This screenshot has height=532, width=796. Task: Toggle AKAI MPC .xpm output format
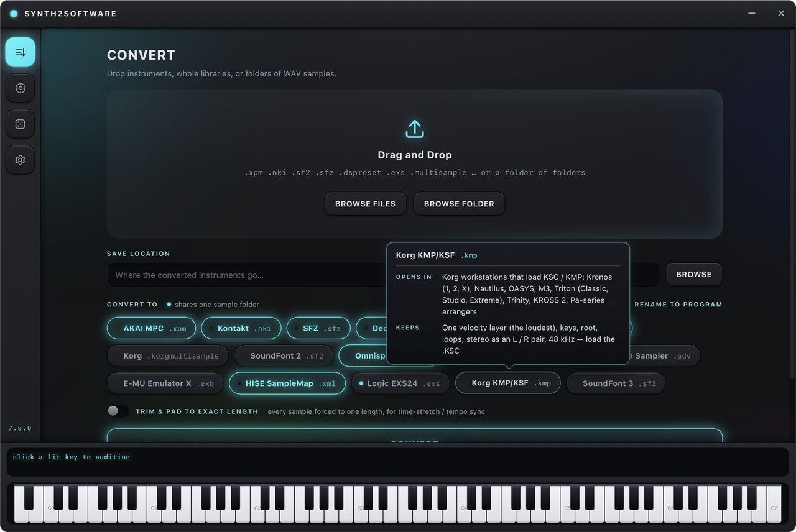[152, 328]
